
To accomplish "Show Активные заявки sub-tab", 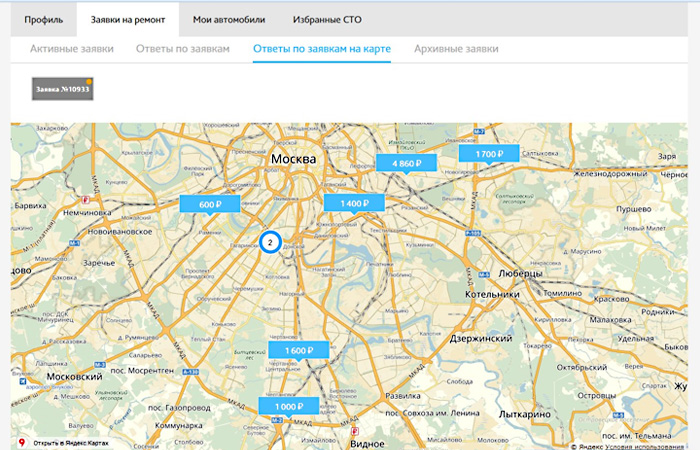I will pos(72,49).
